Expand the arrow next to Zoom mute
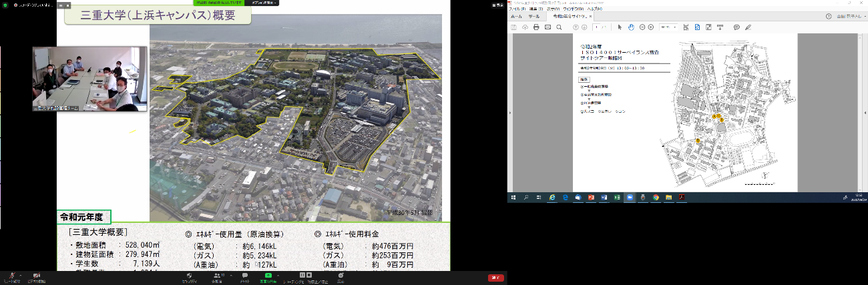This screenshot has width=868, height=285. tap(21, 274)
